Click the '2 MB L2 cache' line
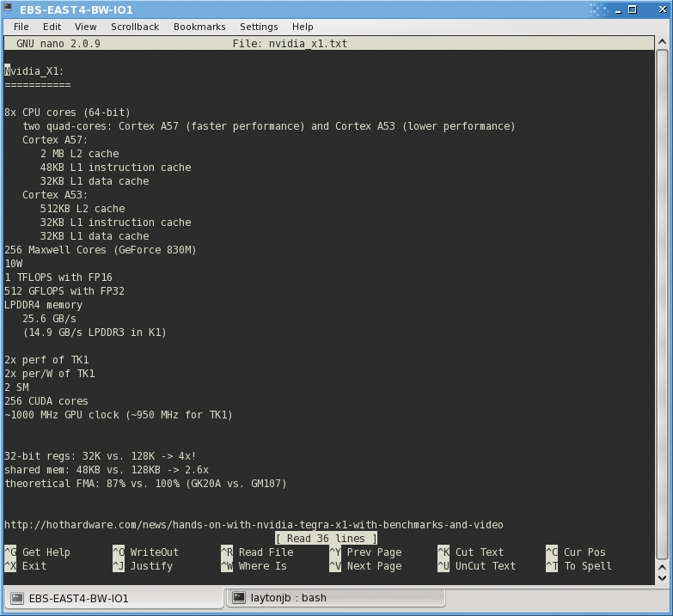The image size is (673, 616). 79,154
